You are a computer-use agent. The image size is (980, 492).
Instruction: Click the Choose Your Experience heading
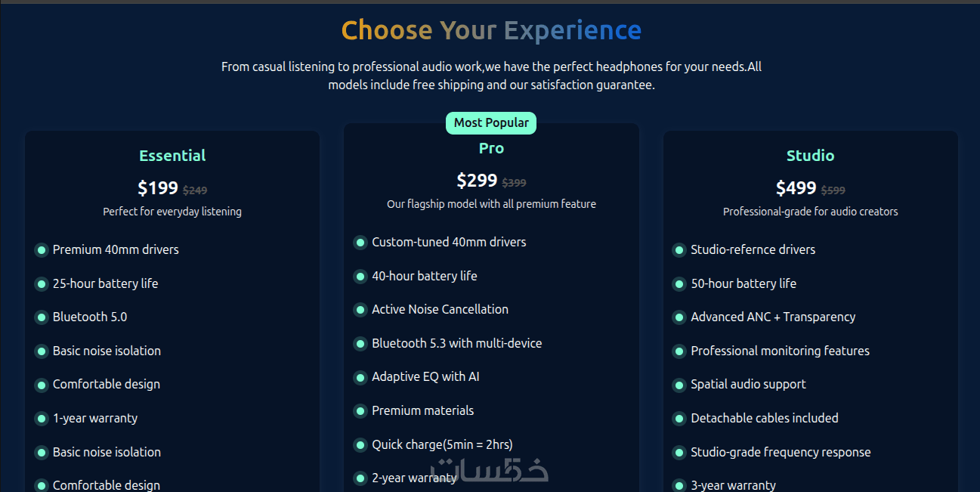point(491,30)
